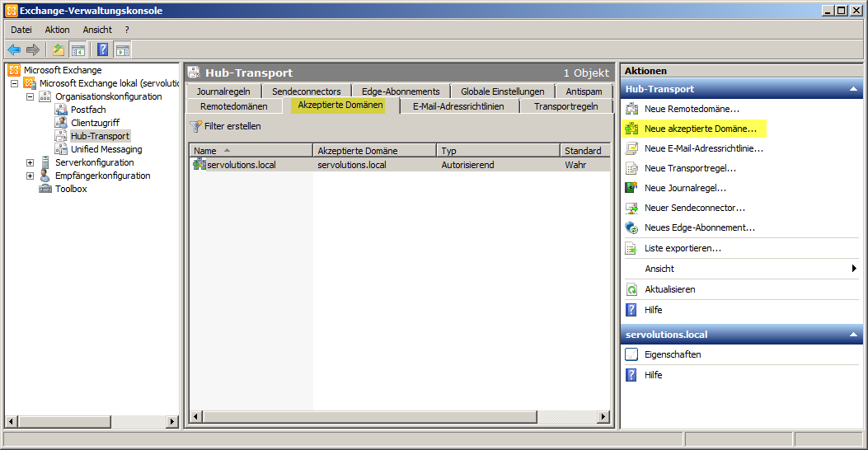
Task: Click the Autorisierend cell in the list
Action: tap(467, 164)
